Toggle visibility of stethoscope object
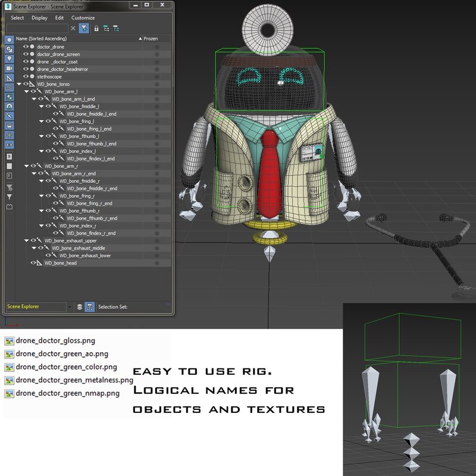Screen dimensions: 476x476 26,77
